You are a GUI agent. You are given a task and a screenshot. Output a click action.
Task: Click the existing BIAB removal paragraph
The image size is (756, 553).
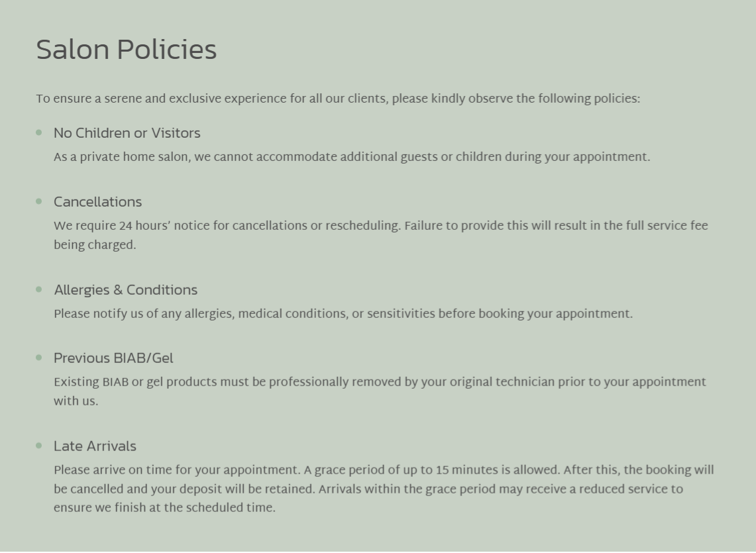tap(379, 383)
